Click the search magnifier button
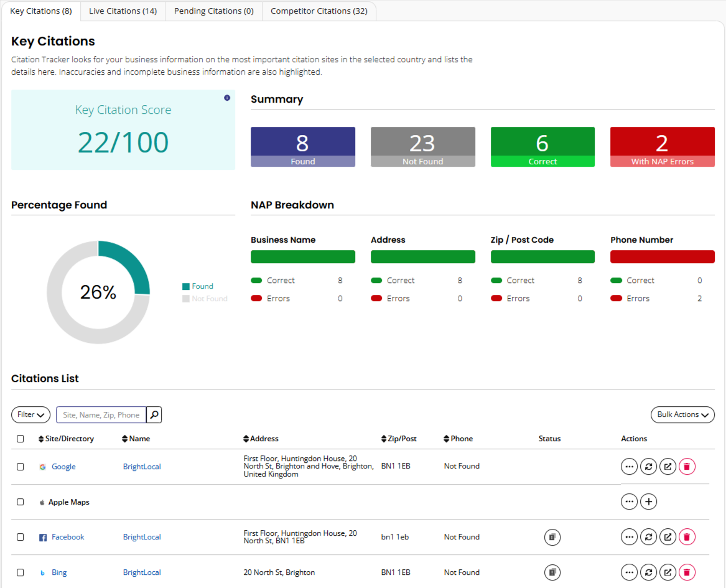The height and width of the screenshot is (588, 726). coord(154,414)
